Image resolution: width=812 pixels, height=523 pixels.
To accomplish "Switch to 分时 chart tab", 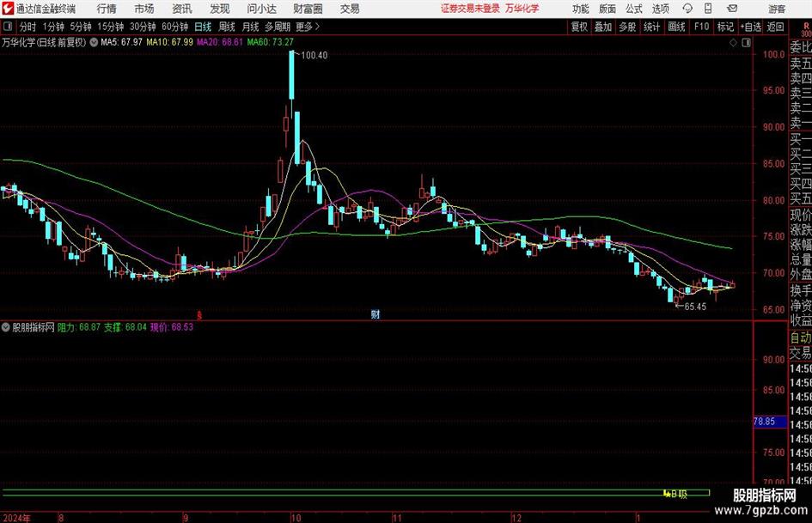I will [x=27, y=27].
